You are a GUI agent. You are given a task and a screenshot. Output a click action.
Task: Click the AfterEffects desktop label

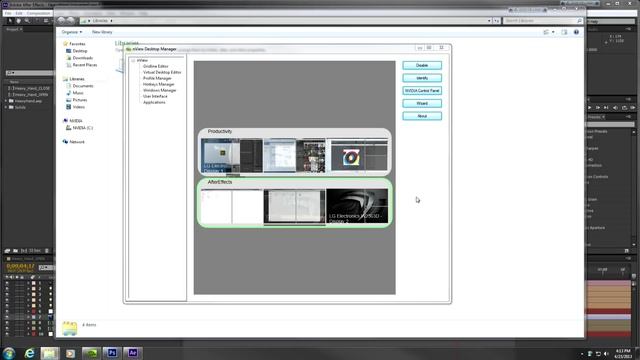tap(220, 182)
